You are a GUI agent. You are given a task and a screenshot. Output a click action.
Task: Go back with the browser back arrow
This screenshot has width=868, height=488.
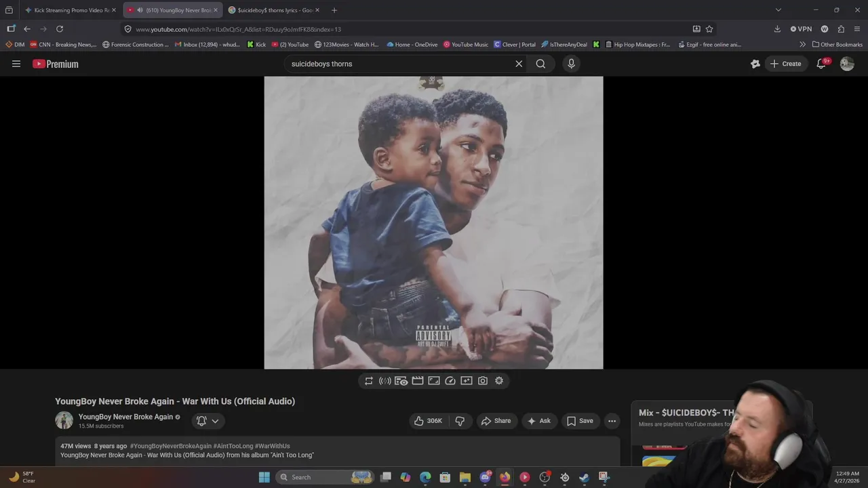tap(27, 29)
